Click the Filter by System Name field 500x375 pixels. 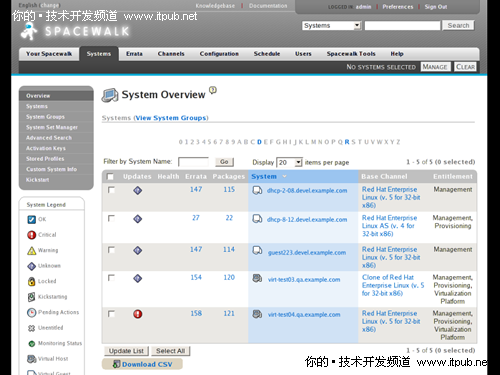coord(193,162)
